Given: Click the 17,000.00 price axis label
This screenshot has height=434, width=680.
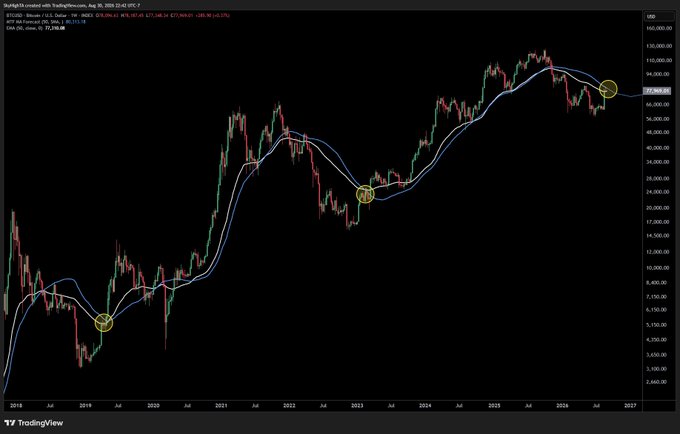Looking at the screenshot, I should (658, 222).
